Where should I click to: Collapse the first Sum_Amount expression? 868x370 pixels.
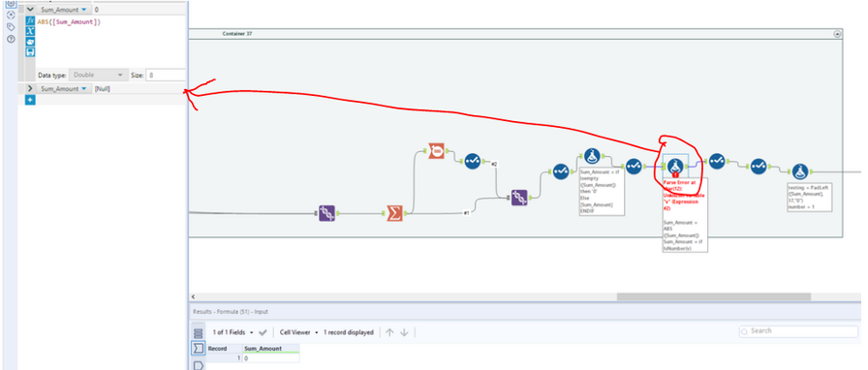[x=30, y=10]
